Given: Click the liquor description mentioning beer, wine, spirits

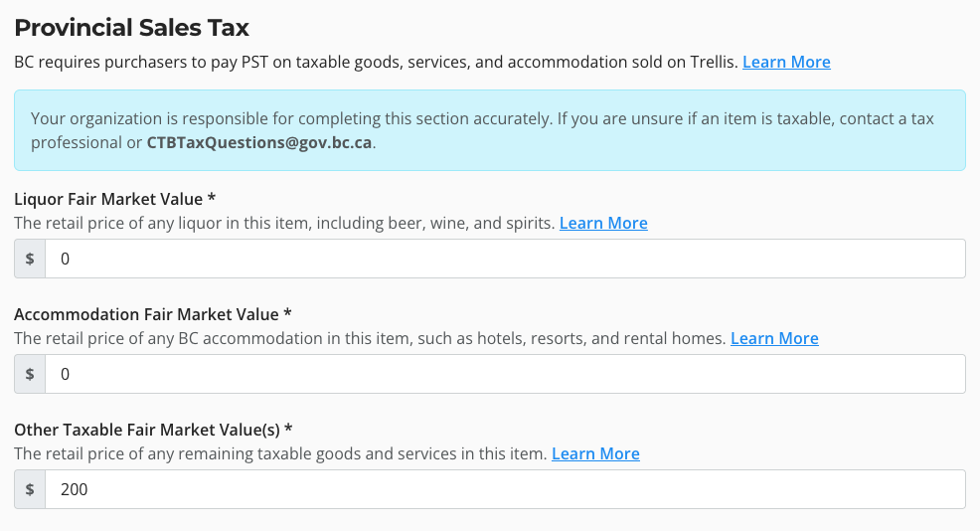Looking at the screenshot, I should [284, 223].
